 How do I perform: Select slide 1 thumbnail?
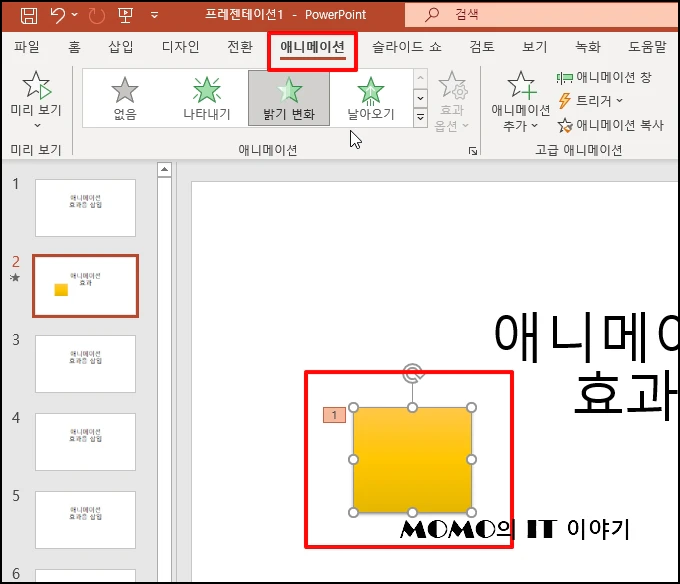pos(85,208)
